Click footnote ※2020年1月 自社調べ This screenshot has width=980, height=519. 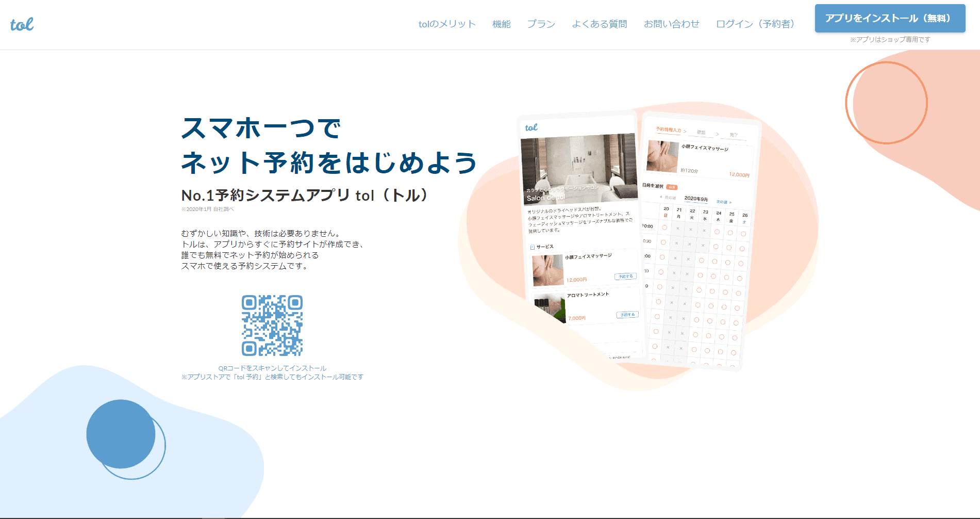pos(207,209)
